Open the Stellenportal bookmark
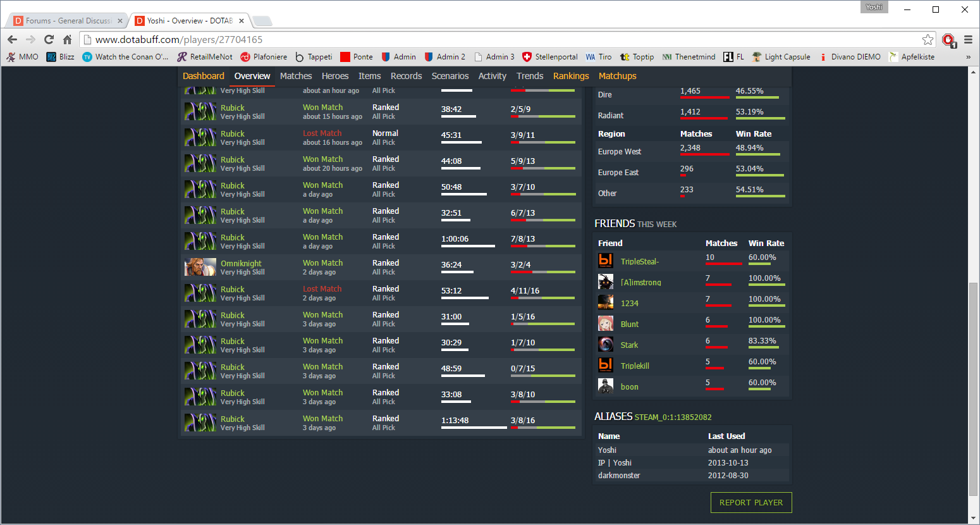Screen dimensions: 980x525 (x=550, y=57)
